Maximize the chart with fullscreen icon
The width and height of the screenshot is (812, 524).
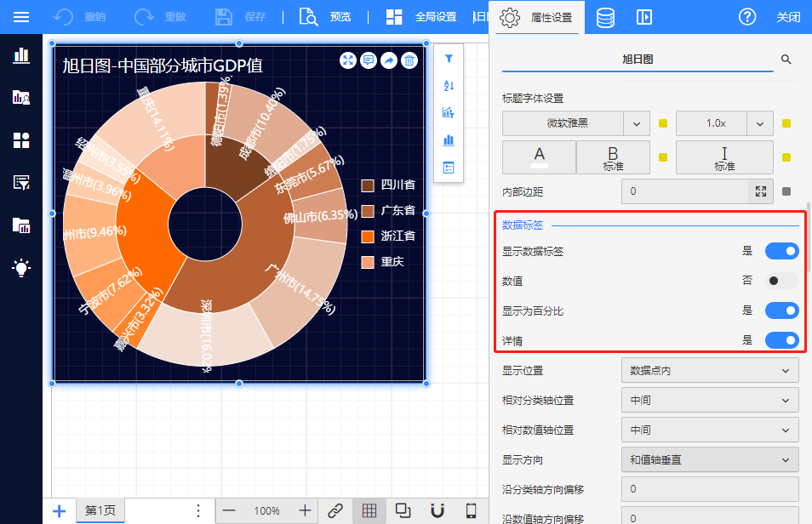348,60
